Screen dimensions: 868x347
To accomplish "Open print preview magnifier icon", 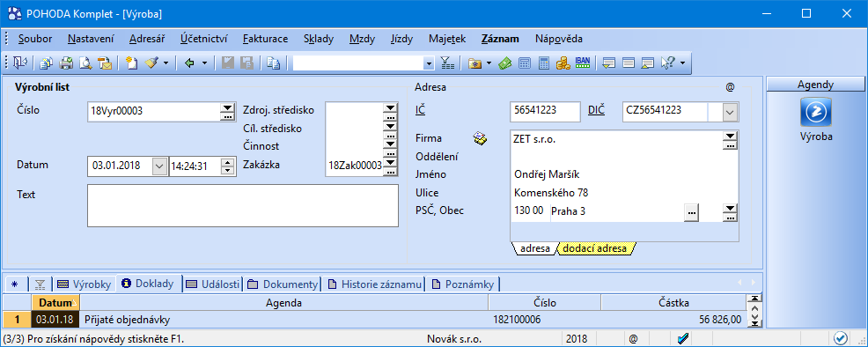I will [85, 63].
